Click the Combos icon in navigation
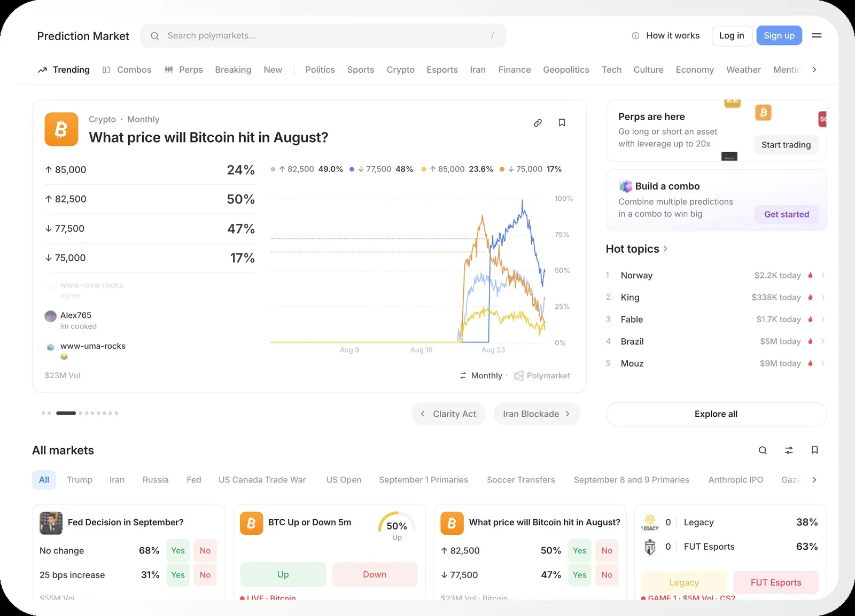 point(106,70)
